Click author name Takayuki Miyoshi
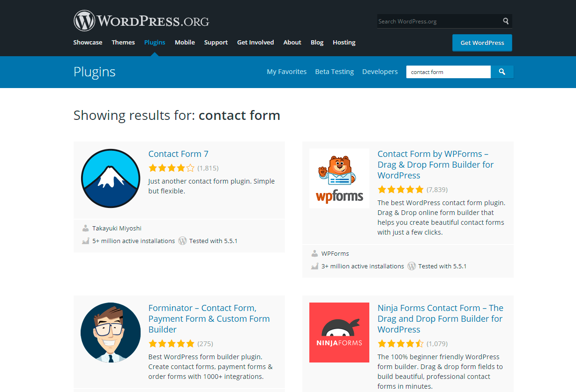The width and height of the screenshot is (576, 392). (117, 229)
